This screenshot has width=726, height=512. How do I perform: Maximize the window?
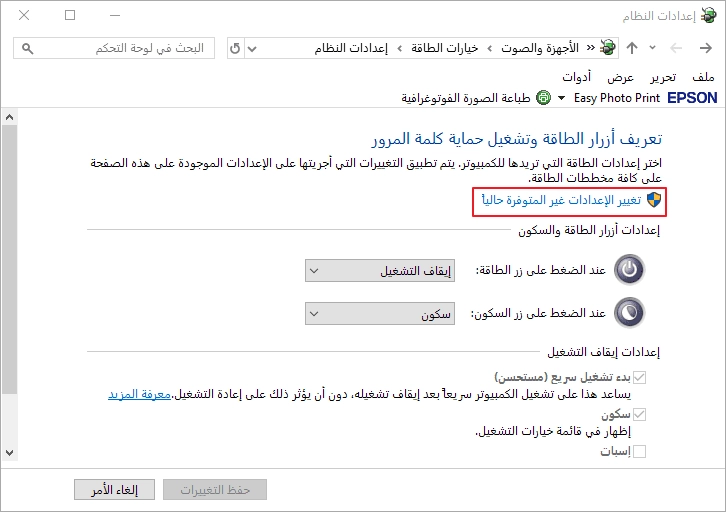pos(70,15)
